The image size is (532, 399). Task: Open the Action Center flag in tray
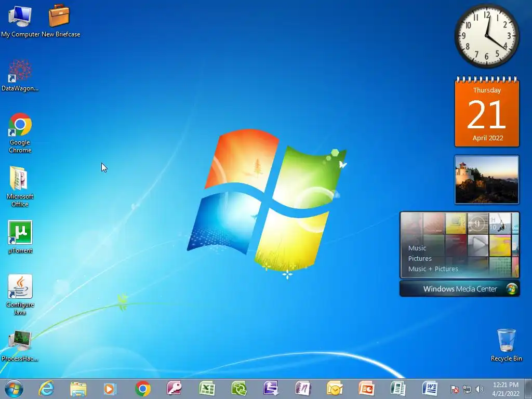[x=455, y=389]
